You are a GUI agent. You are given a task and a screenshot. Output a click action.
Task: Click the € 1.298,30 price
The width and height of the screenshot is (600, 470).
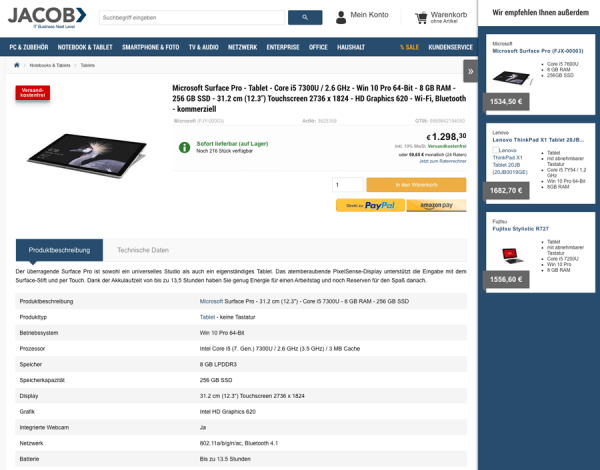click(446, 137)
